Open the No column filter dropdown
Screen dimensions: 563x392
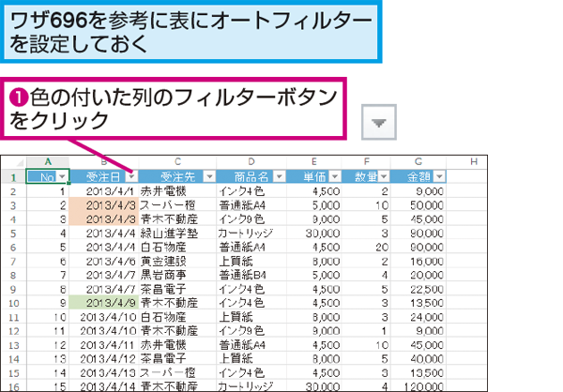[x=63, y=176]
